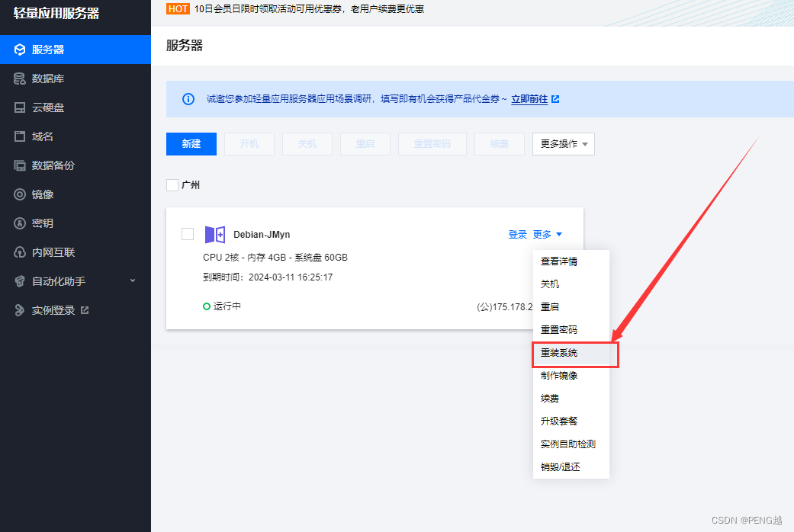
Task: Choose 关机 in the dropdown menu
Action: point(571,284)
